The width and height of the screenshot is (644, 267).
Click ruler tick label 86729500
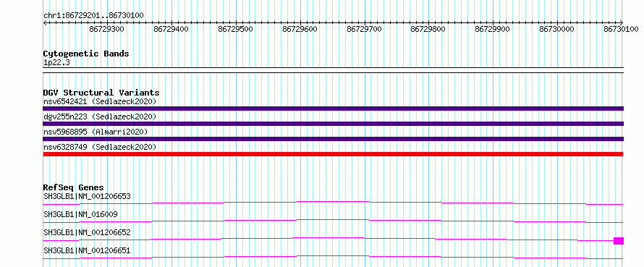point(236,29)
